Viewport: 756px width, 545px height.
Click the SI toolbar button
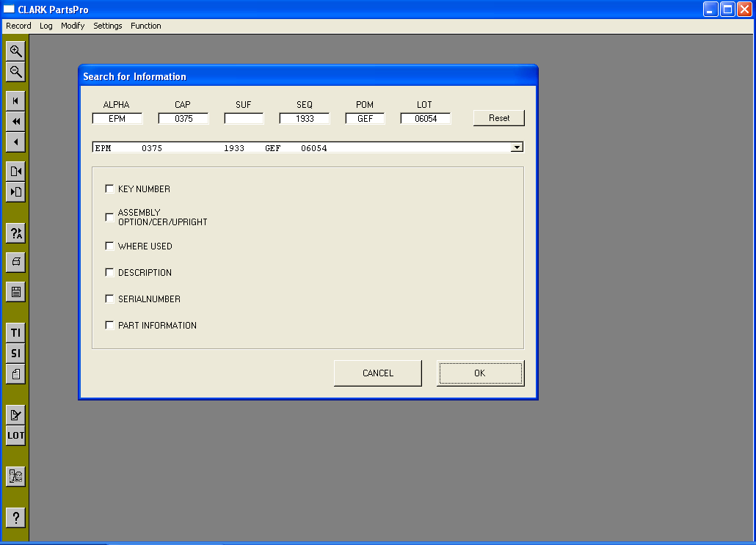tap(15, 354)
